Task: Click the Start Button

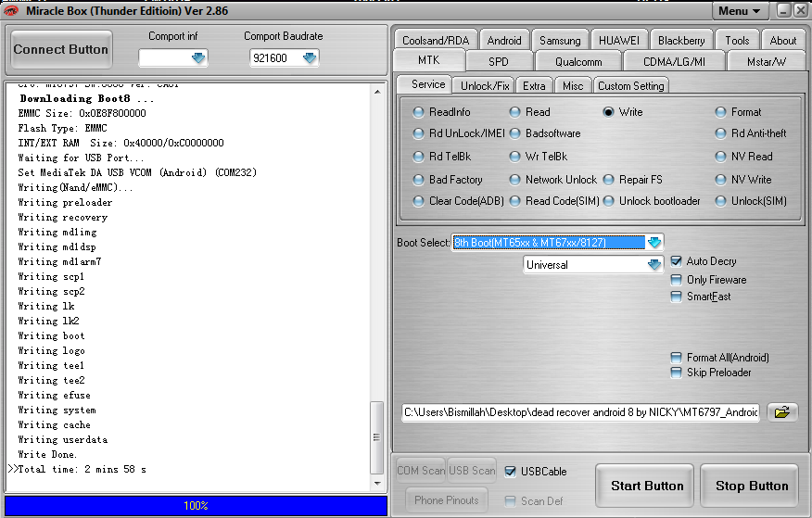Action: tap(647, 486)
